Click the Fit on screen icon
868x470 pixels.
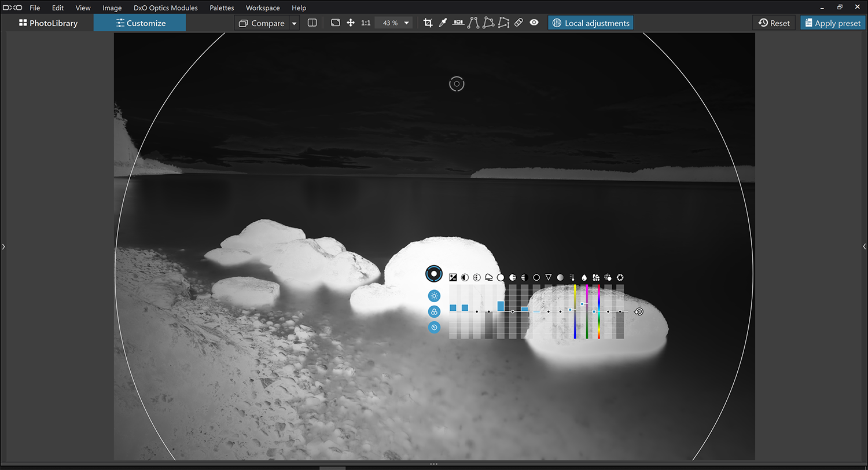(335, 23)
